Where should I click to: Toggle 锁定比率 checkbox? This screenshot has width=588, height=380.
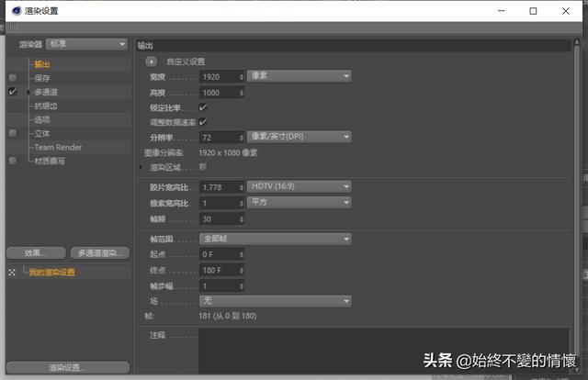(203, 107)
